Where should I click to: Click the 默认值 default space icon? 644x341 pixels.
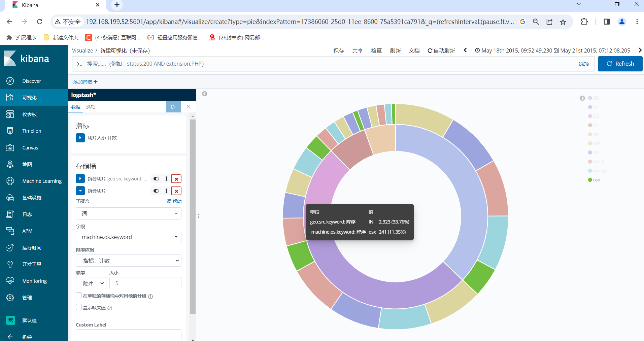coord(10,320)
